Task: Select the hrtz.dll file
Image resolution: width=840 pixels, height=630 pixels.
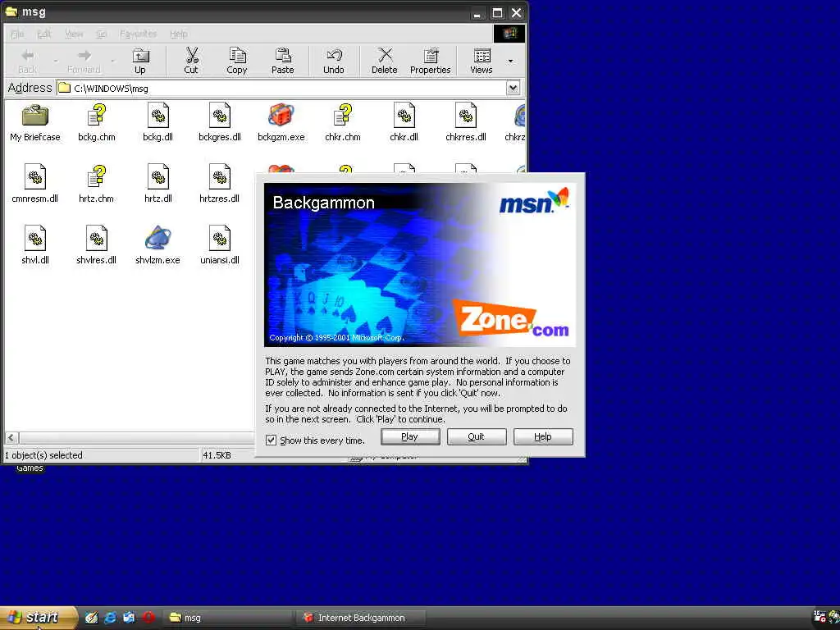Action: coord(158,185)
